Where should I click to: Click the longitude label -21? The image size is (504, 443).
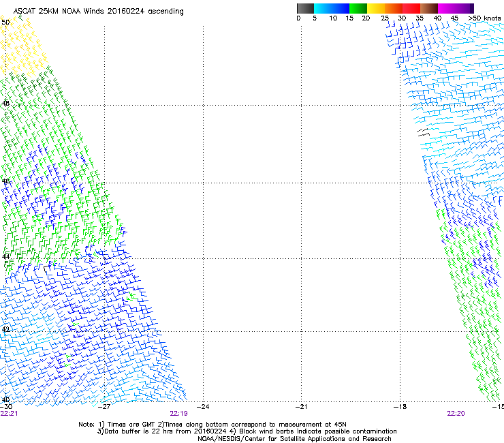point(301,407)
